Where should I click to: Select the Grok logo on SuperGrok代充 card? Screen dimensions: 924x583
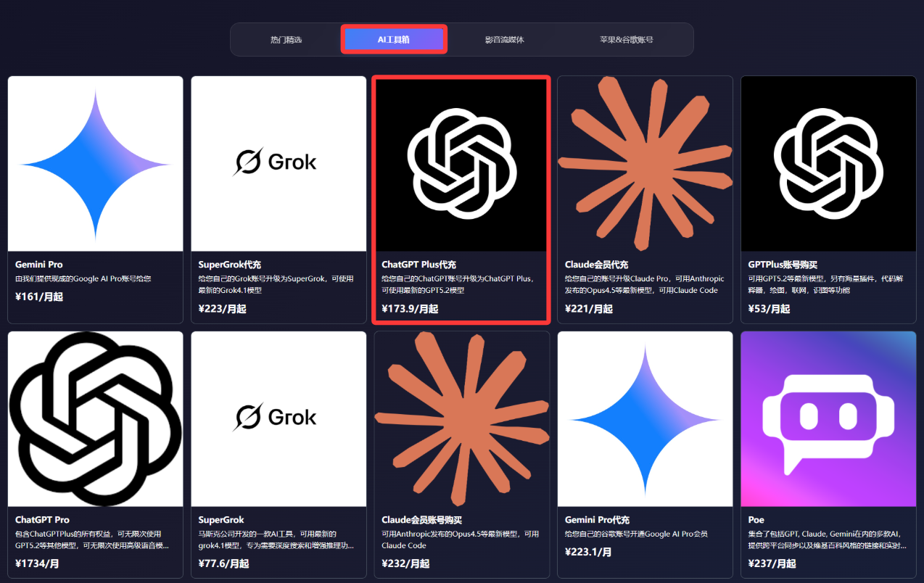pos(278,162)
